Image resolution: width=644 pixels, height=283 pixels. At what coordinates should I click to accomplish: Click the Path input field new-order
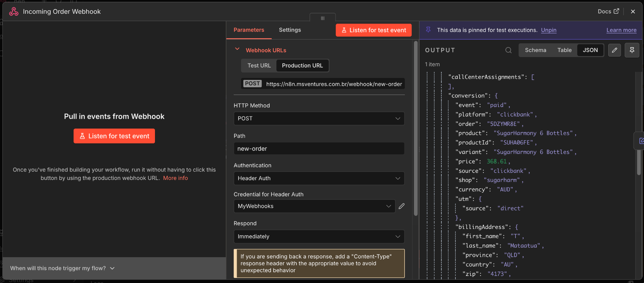pos(319,148)
